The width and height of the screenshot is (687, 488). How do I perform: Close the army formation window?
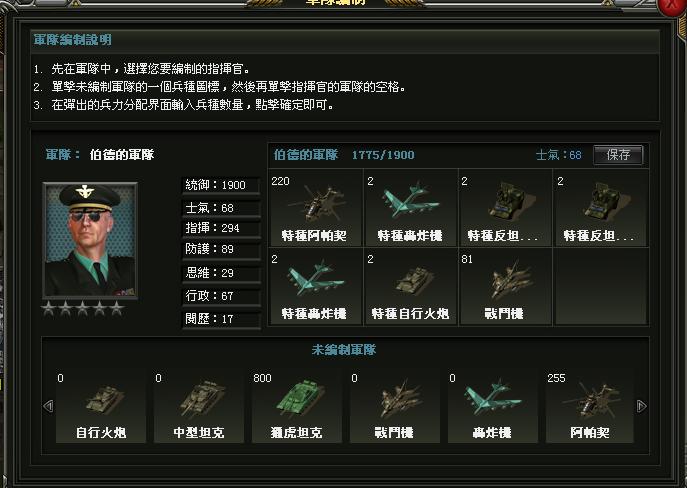[x=672, y=5]
